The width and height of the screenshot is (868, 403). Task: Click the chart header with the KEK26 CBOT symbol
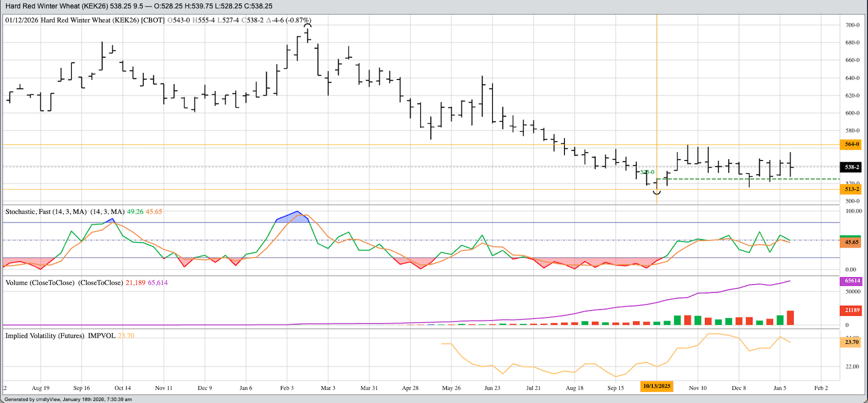(x=84, y=21)
